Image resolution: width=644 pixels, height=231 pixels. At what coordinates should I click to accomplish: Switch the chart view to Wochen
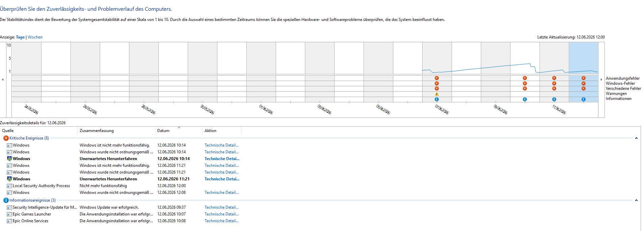tap(35, 37)
